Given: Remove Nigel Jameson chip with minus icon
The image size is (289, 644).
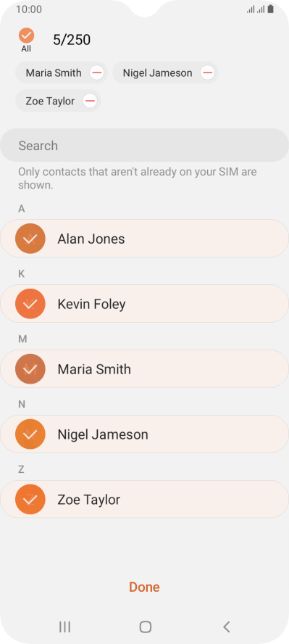Looking at the screenshot, I should click(207, 73).
